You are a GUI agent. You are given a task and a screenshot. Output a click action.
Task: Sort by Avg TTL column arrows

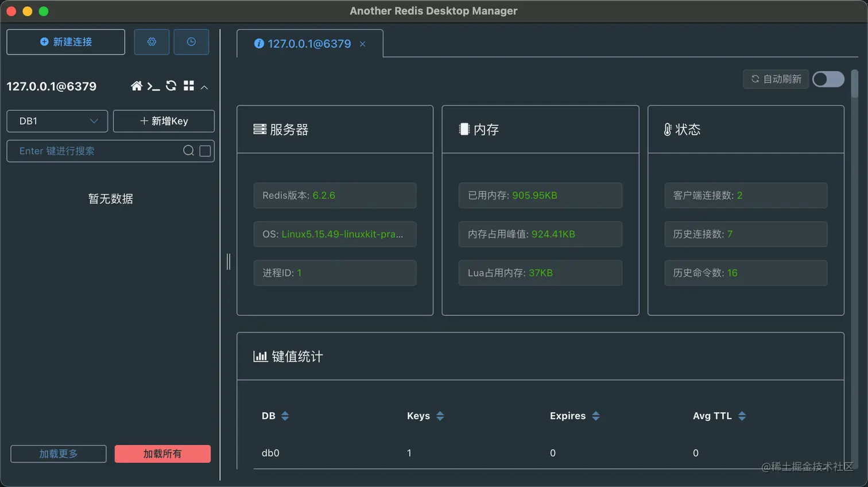(x=742, y=416)
